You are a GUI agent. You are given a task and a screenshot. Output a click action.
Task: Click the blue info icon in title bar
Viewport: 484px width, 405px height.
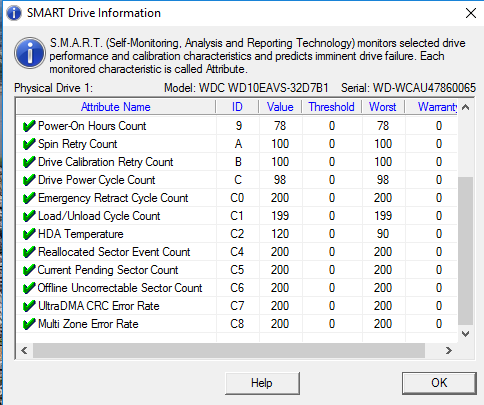click(x=14, y=13)
